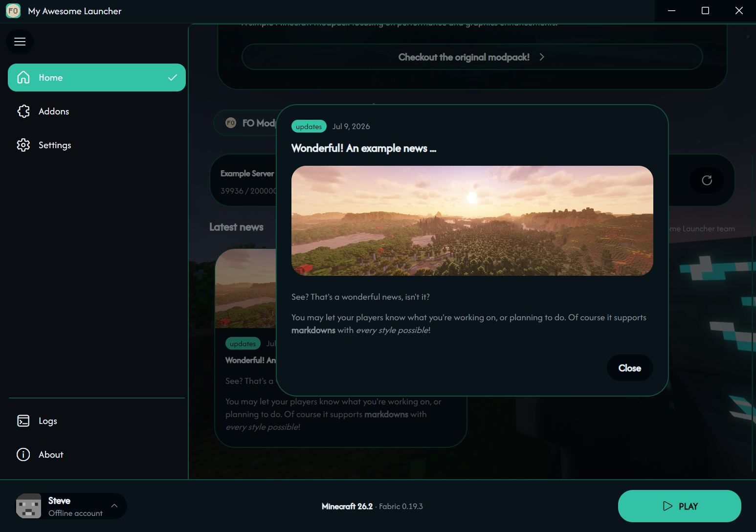Viewport: 756px width, 532px height.
Task: Open the Logs page
Action: tap(97, 421)
